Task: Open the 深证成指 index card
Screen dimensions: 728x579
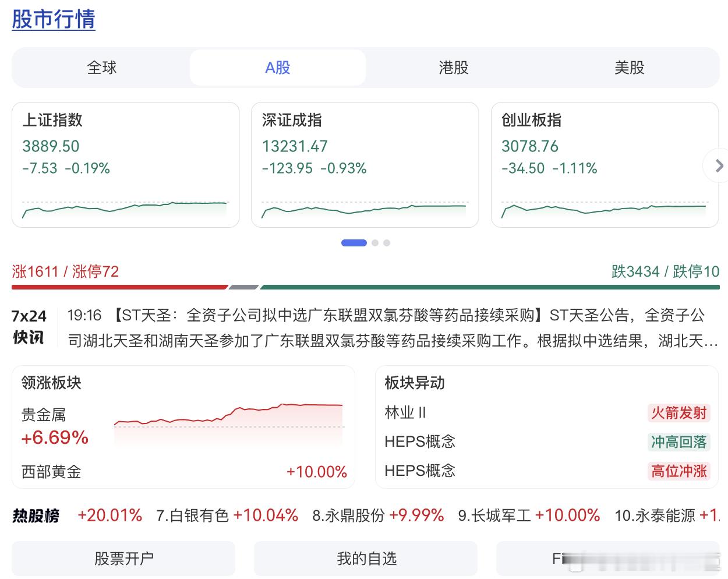Action: 365,164
